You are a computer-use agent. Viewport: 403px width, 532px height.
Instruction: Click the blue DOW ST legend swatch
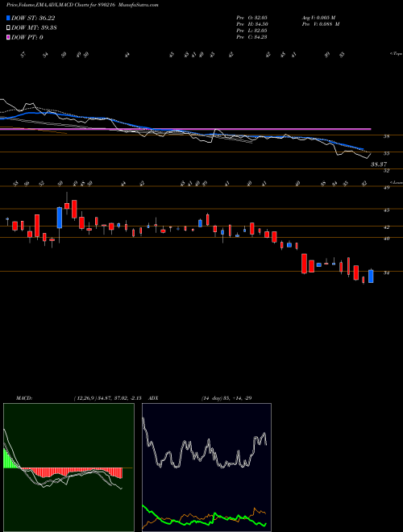(x=9, y=18)
